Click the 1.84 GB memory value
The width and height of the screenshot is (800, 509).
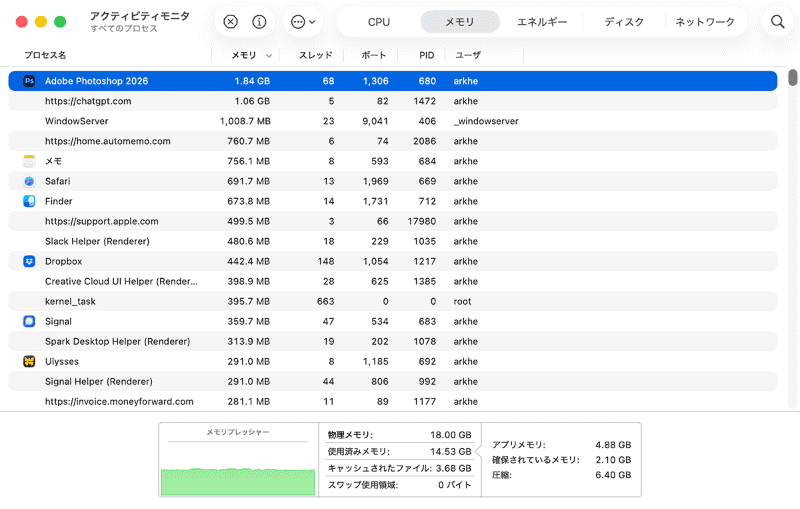click(252, 81)
